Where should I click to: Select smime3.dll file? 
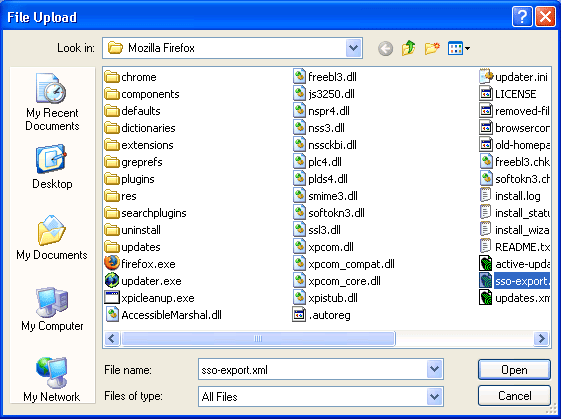[x=325, y=196]
